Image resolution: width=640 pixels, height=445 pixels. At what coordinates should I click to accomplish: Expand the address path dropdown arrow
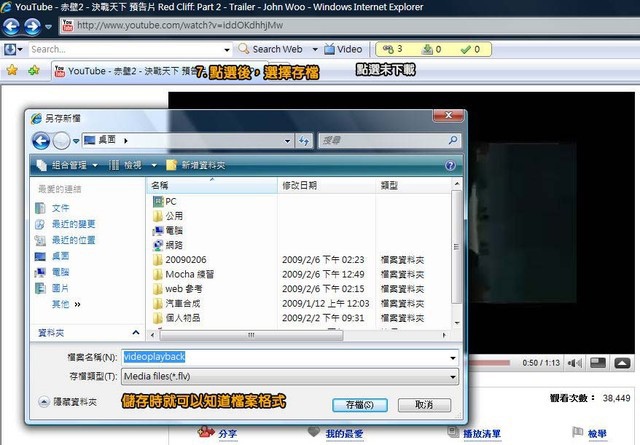pyautogui.click(x=287, y=141)
